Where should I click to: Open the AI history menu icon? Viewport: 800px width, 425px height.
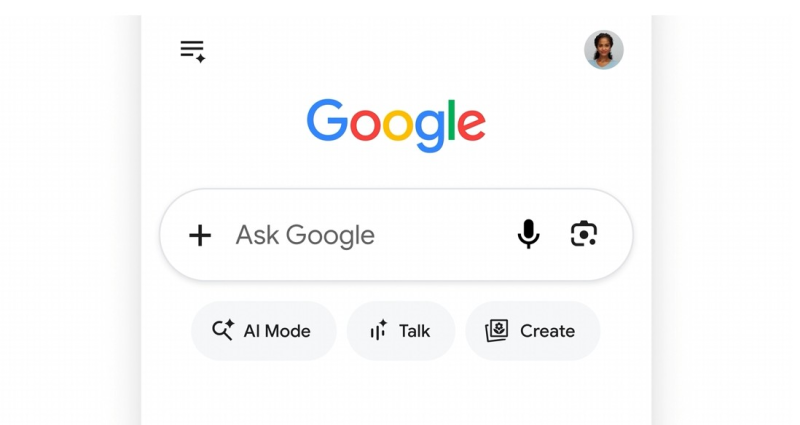tap(193, 52)
